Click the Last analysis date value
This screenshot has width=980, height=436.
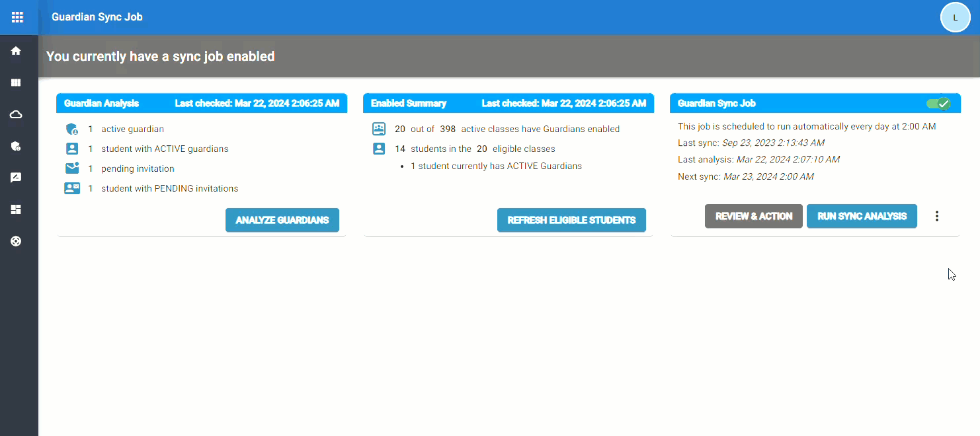tap(788, 160)
